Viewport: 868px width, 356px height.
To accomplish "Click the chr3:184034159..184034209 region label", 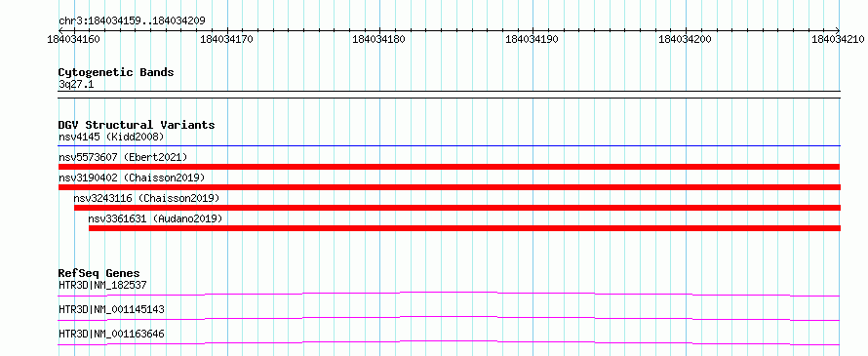I will tap(132, 21).
